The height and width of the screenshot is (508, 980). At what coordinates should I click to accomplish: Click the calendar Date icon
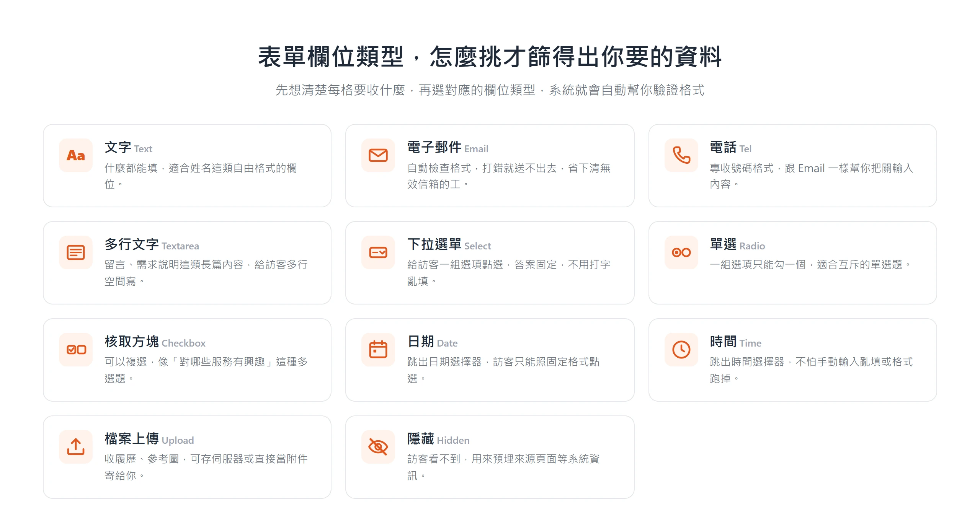click(x=378, y=350)
